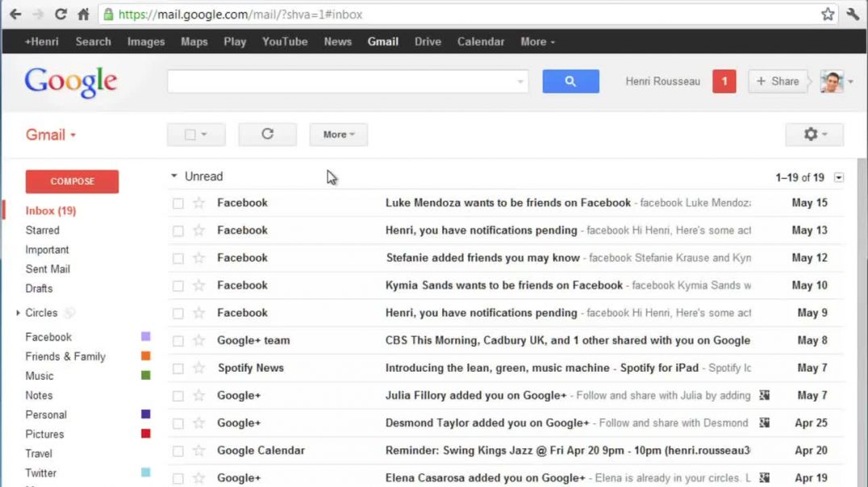Open the red notifications count button
Viewport: 868px width, 487px height.
click(x=724, y=81)
